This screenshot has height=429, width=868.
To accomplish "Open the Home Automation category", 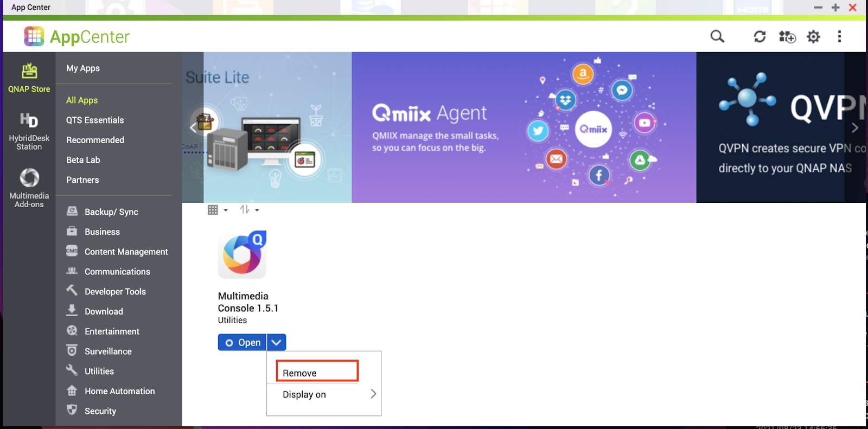I will pyautogui.click(x=110, y=391).
